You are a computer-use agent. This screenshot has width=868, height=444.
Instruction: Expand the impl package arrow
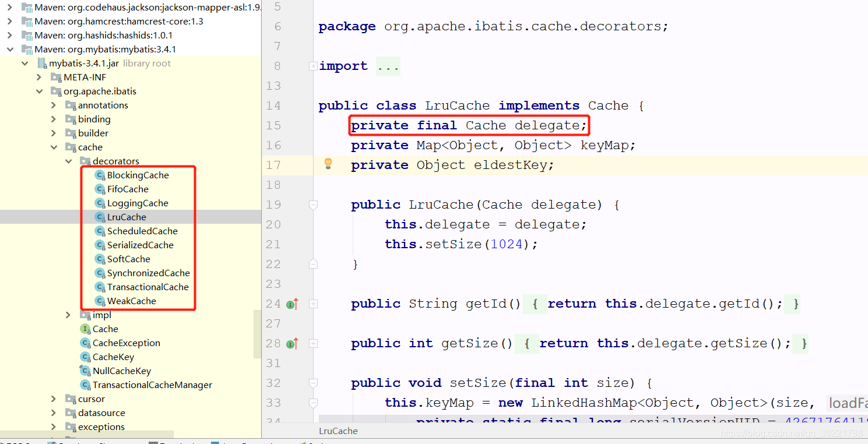coord(69,315)
